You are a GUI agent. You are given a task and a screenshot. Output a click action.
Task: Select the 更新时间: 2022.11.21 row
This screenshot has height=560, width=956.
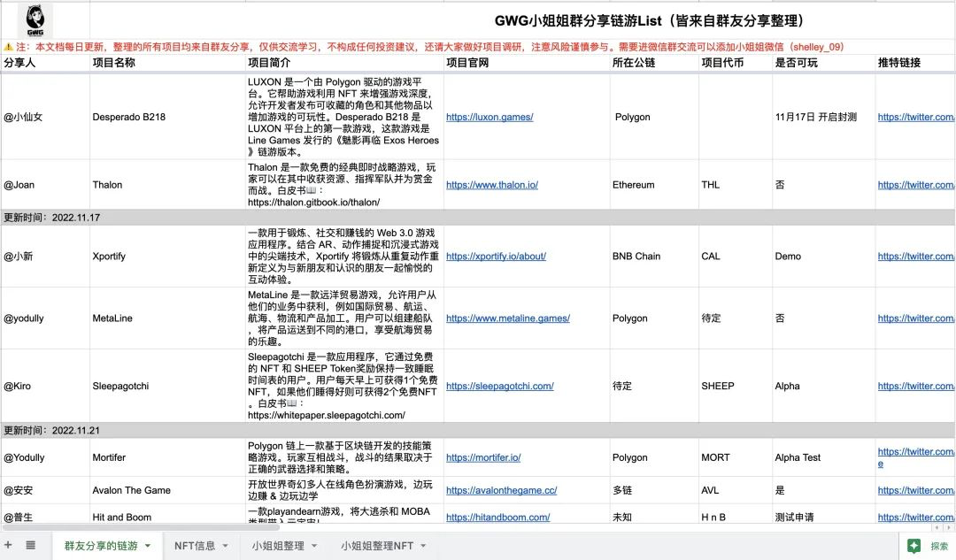[478, 430]
